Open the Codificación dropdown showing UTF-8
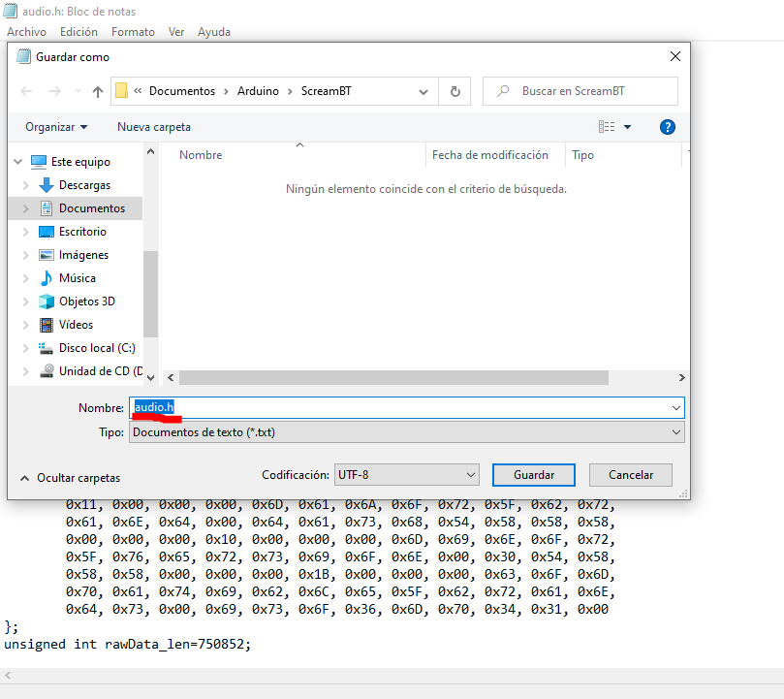The image size is (784, 699). 406,474
